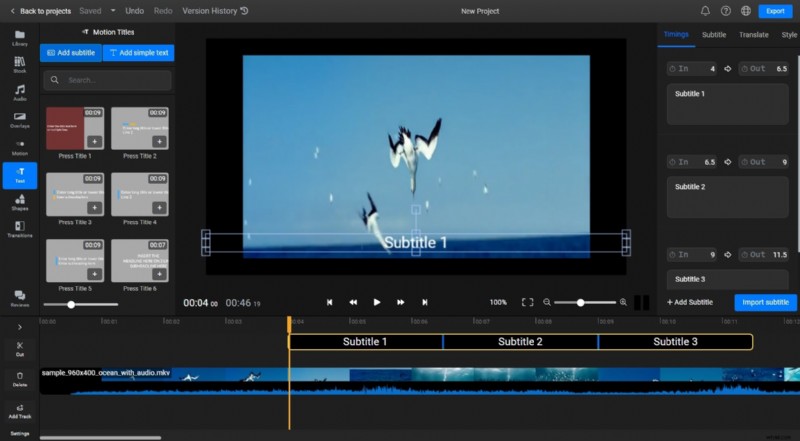Image resolution: width=800 pixels, height=441 pixels.
Task: Open the help question mark icon
Action: coord(725,11)
